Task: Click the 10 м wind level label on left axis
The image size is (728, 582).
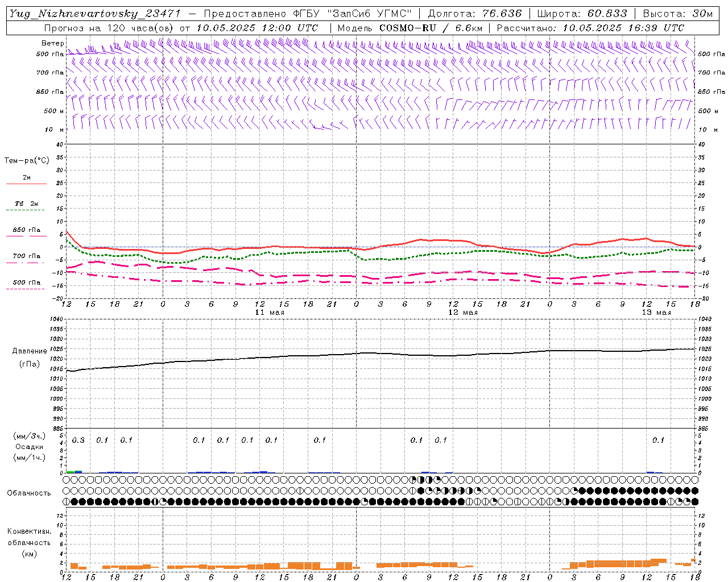Action: [x=55, y=130]
